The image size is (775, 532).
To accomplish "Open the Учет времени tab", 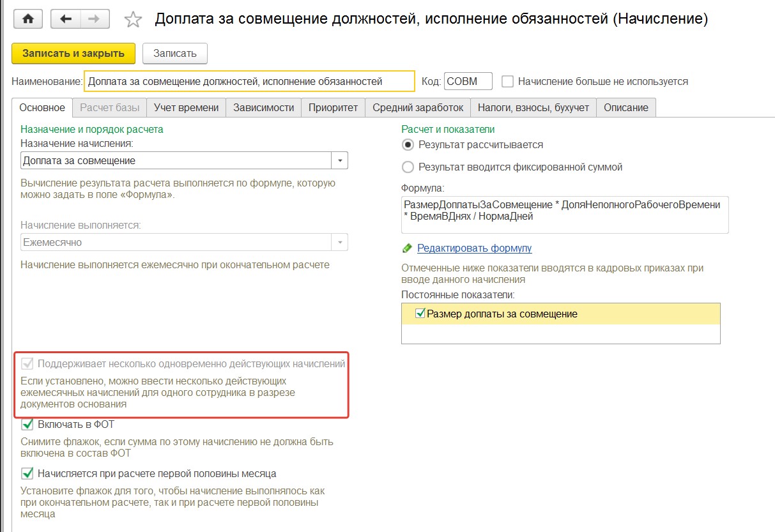I will coord(187,107).
